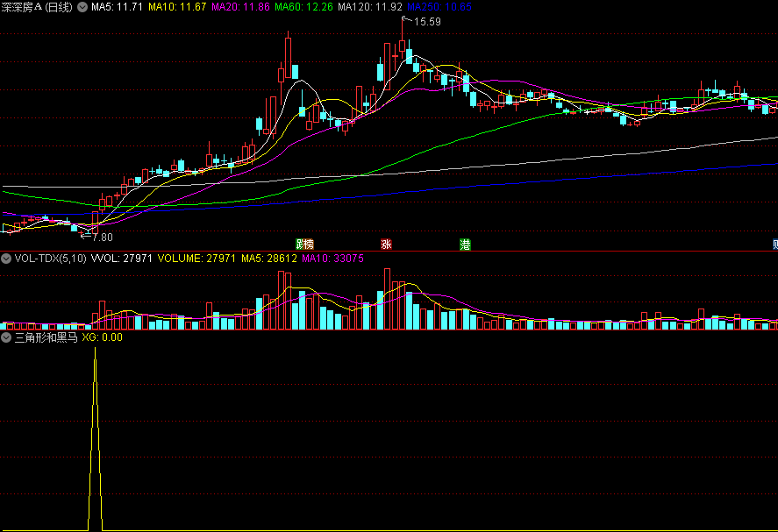Select the 深深房A (日线) chart title
The image size is (778, 532).
[37, 7]
